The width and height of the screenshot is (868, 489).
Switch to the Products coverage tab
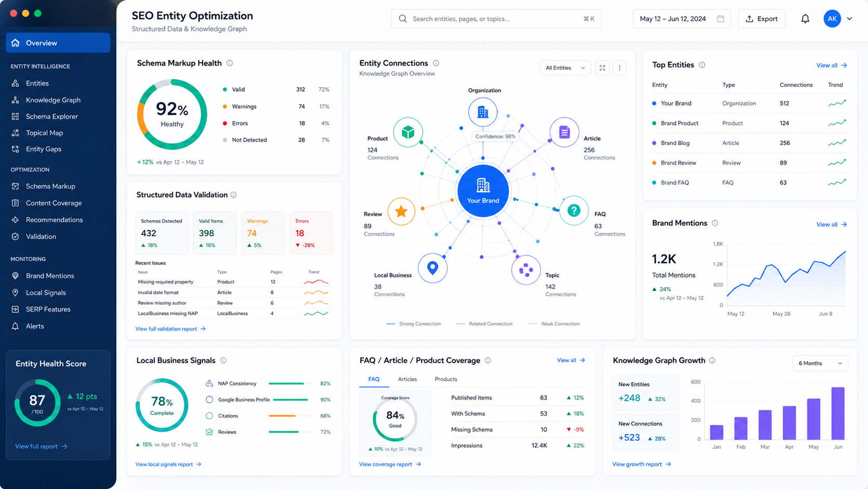(x=446, y=379)
